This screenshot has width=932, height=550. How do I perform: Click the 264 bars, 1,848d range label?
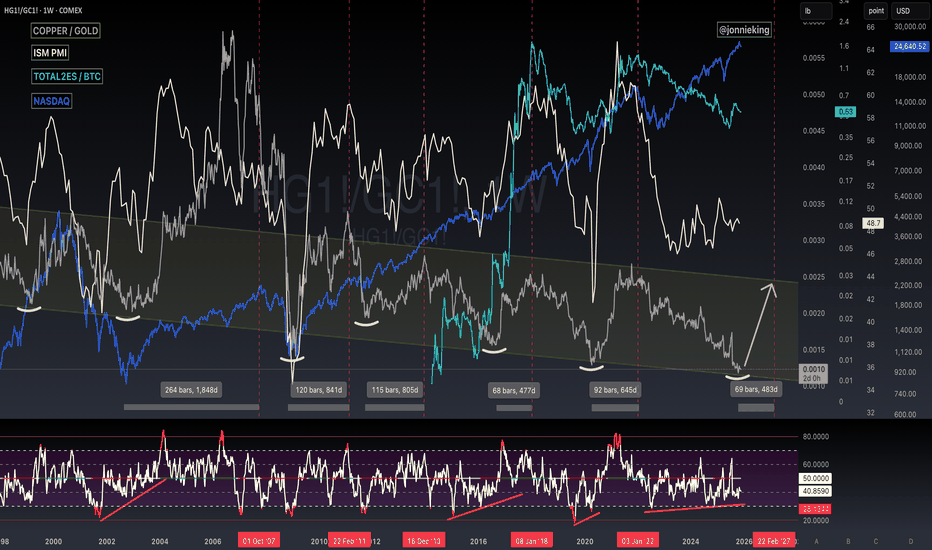(x=192, y=388)
